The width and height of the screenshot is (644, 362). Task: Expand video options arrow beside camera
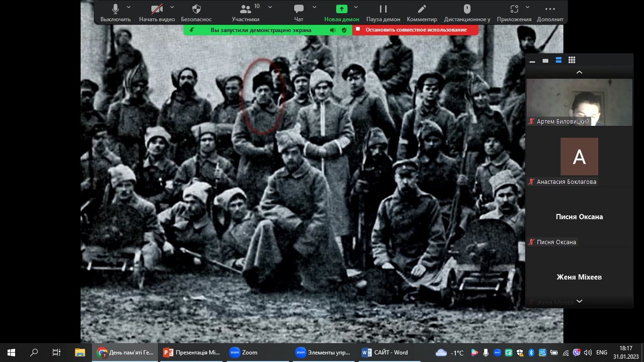tap(172, 7)
